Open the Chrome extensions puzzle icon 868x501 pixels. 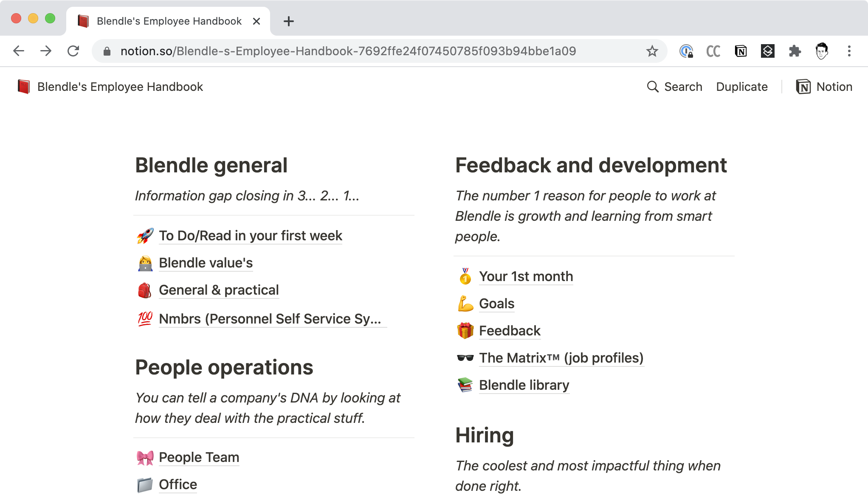[795, 51]
